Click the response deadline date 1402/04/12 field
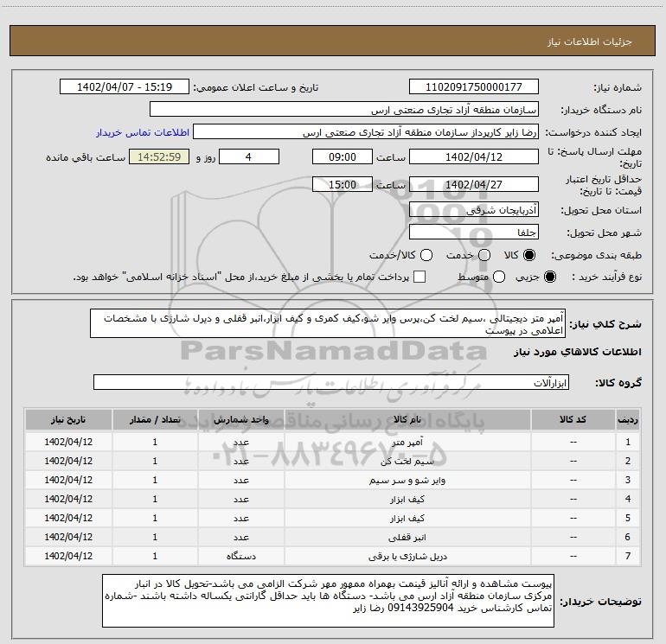The image size is (666, 644). (474, 156)
